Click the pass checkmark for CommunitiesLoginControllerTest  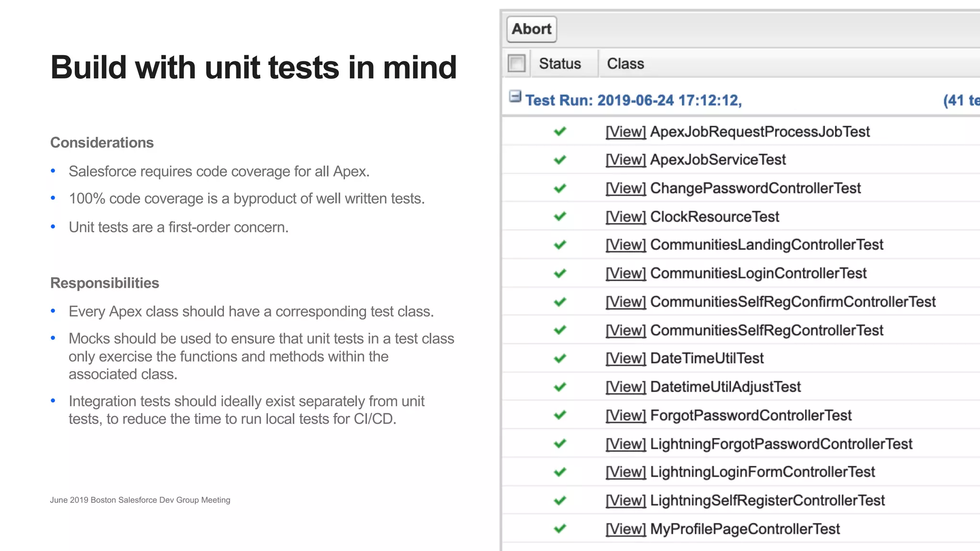(x=560, y=273)
